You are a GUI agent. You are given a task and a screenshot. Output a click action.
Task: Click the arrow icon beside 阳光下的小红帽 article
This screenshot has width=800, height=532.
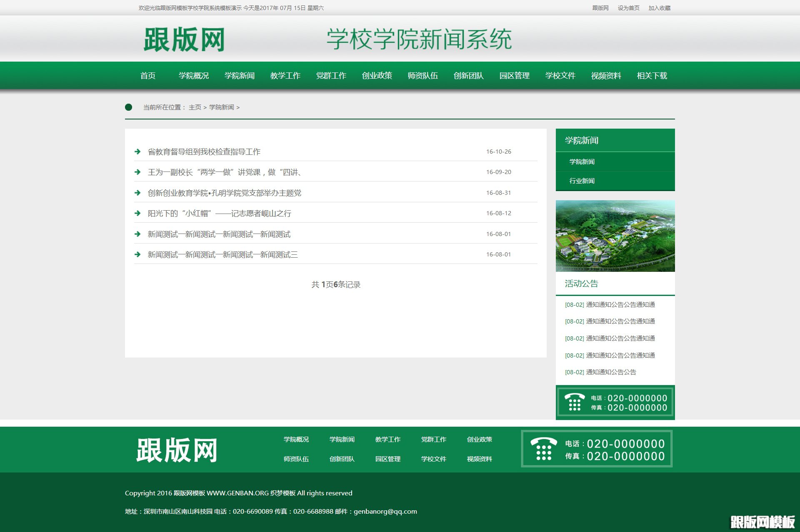coord(138,213)
